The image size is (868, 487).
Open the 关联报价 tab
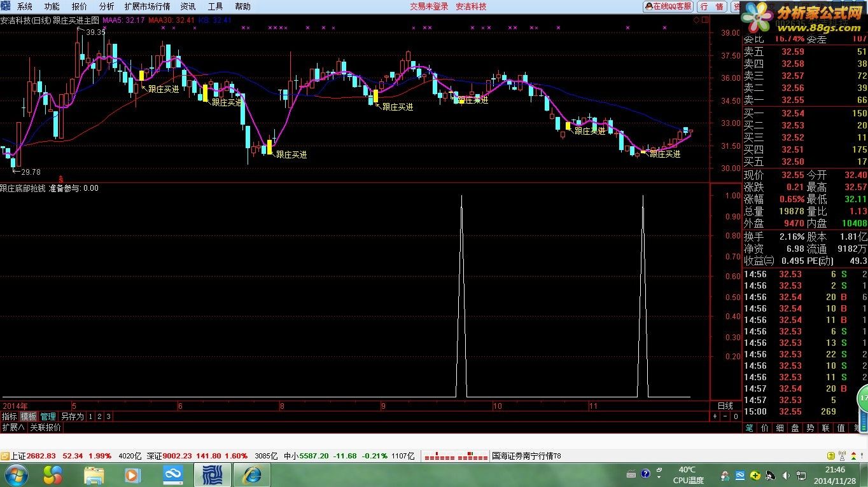coord(45,428)
